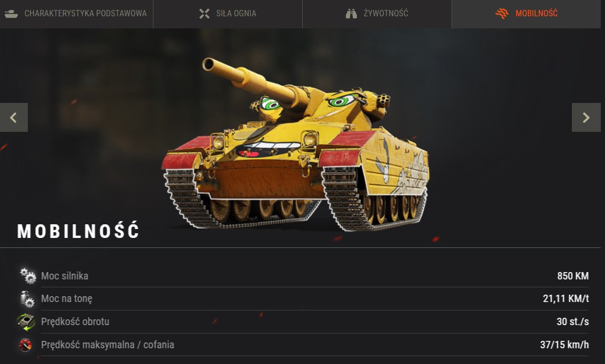Viewport: 605px width, 364px height.
Task: Click the orange waves icon for Mobilność
Action: 502,14
